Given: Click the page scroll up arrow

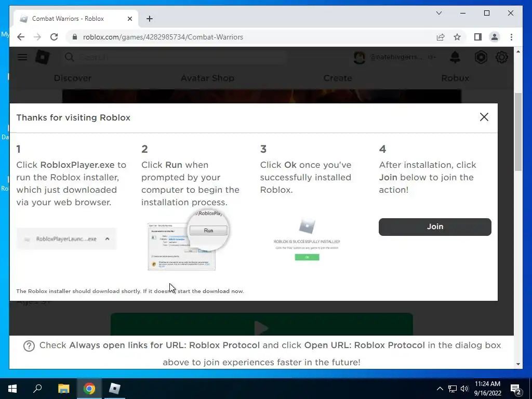Looking at the screenshot, I should click(x=518, y=51).
